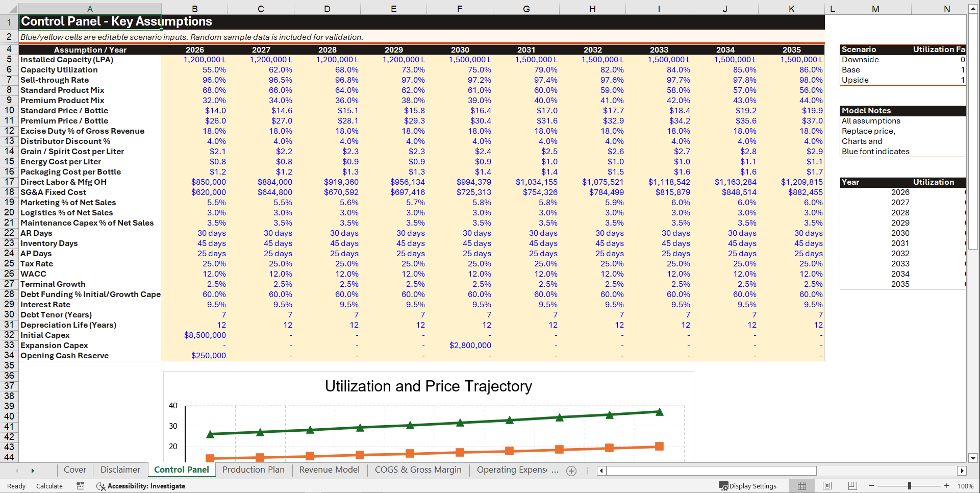Show the hidden sheet tabs via ellipsis
980x493 pixels.
point(555,471)
